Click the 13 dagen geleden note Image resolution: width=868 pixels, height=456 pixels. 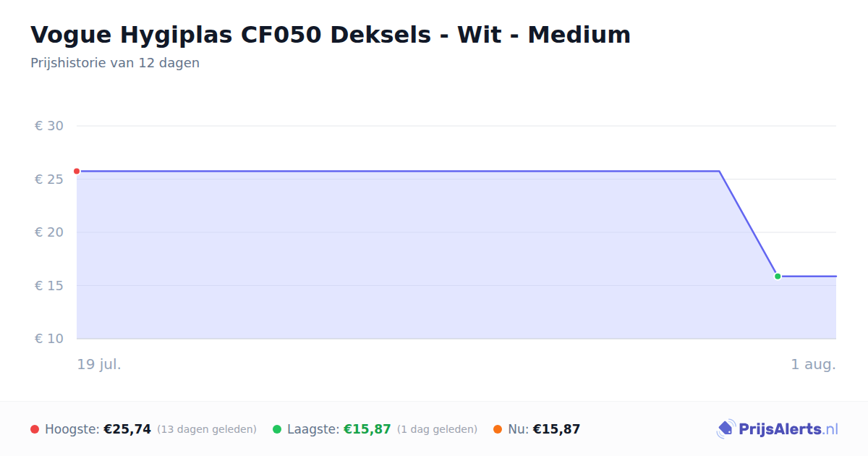click(x=207, y=429)
